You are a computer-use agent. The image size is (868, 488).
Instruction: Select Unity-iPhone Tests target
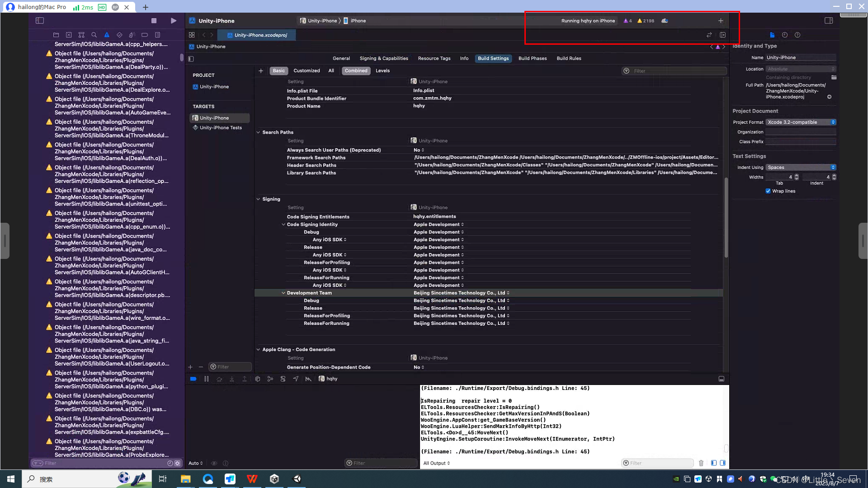[221, 128]
